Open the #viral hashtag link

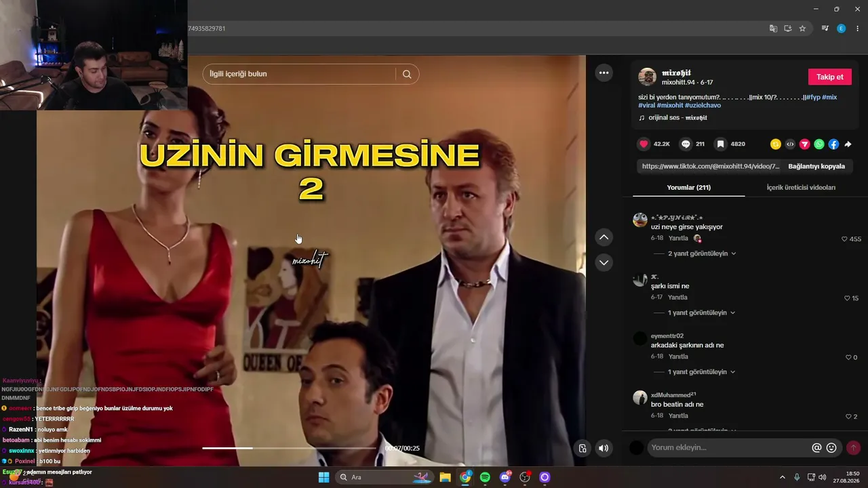[x=646, y=105]
